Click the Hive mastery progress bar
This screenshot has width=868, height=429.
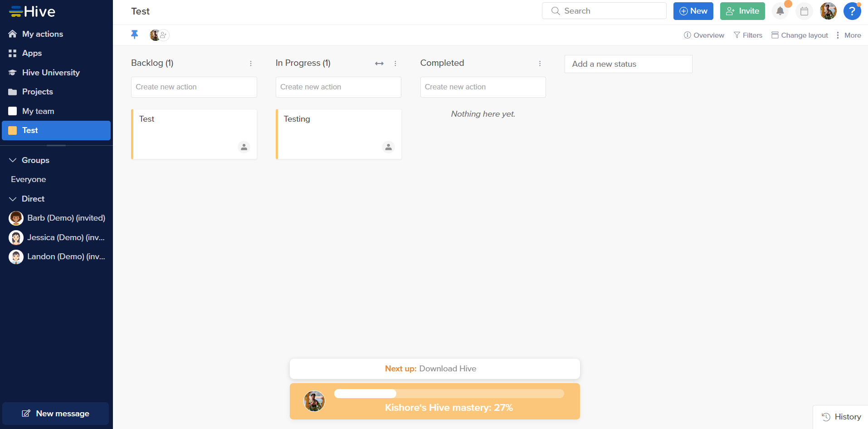pyautogui.click(x=449, y=394)
